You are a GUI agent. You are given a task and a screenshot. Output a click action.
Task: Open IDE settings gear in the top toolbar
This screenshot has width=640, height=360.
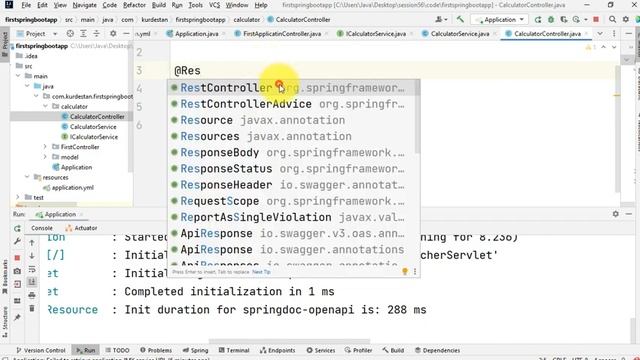tap(625, 19)
